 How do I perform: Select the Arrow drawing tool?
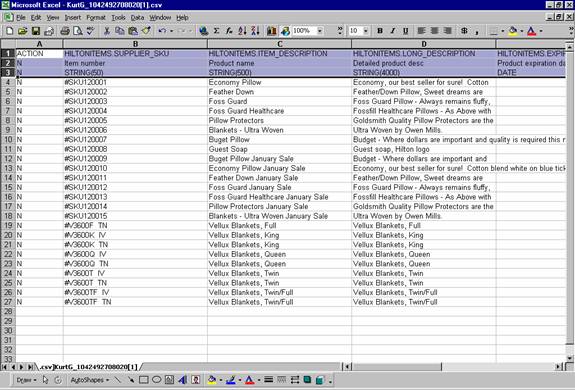click(130, 380)
